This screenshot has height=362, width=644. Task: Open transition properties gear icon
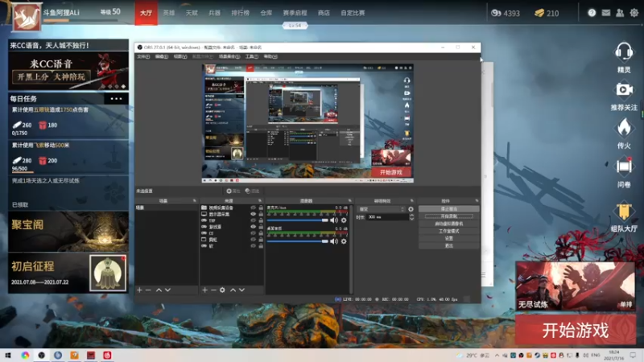coord(411,209)
